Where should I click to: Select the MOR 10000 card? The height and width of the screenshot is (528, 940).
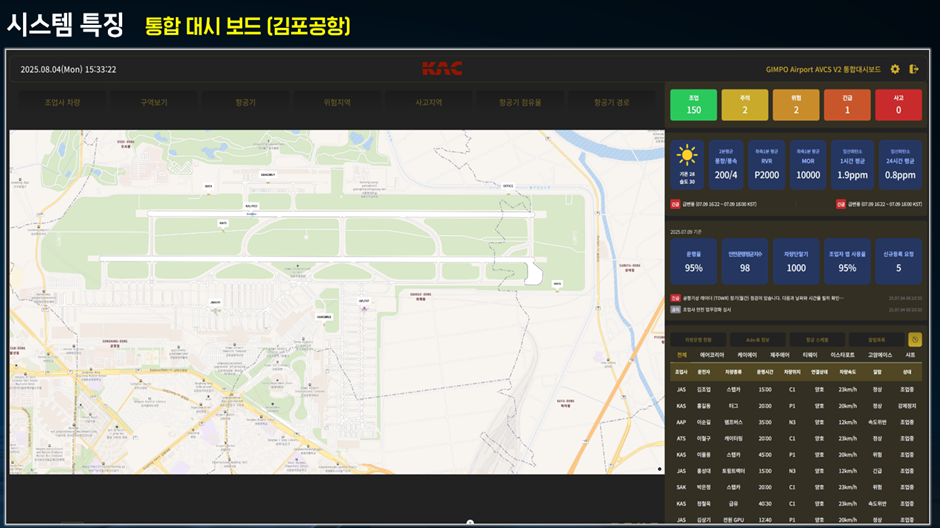point(808,164)
